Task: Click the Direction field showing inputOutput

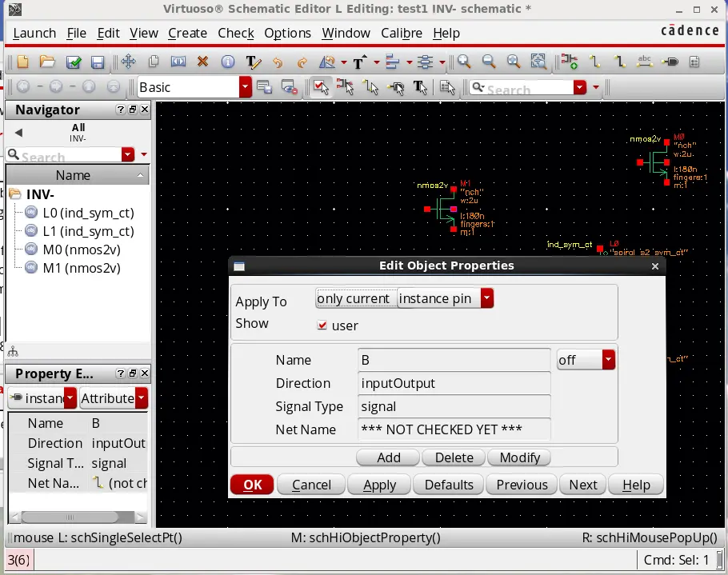Action: pos(454,383)
